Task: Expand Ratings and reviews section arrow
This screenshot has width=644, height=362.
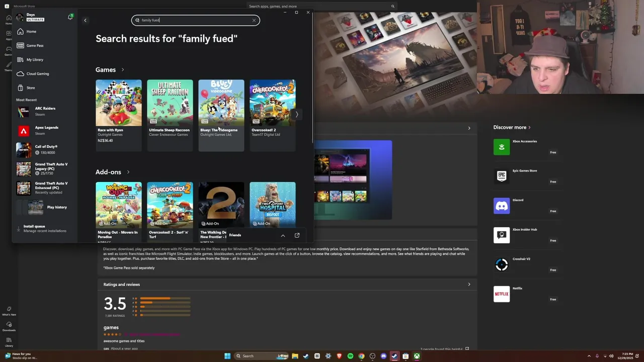Action: [469, 285]
